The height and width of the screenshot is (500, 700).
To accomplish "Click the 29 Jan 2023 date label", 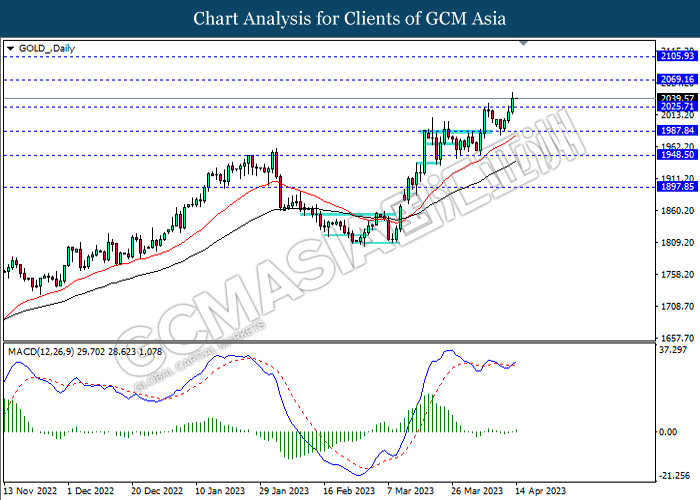I will pos(284,491).
